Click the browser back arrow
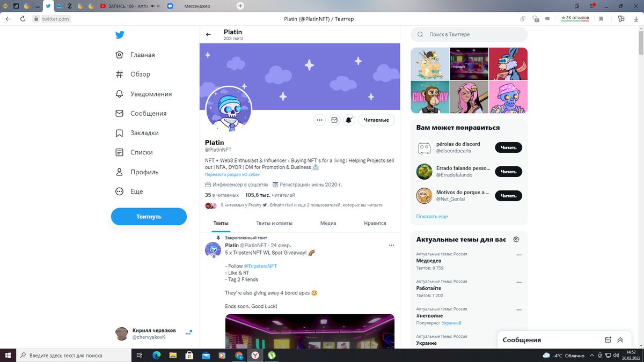This screenshot has width=644, height=362. 8,19
